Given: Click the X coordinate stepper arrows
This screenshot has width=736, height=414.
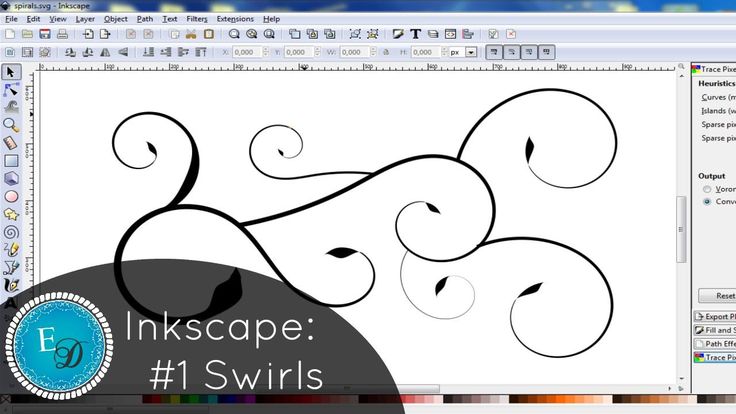Looking at the screenshot, I should [266, 52].
